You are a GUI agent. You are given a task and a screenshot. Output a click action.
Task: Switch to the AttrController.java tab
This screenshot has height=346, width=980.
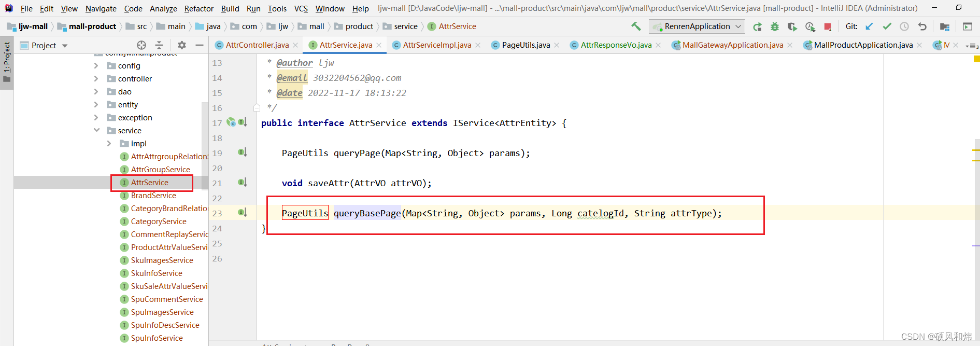[257, 45]
